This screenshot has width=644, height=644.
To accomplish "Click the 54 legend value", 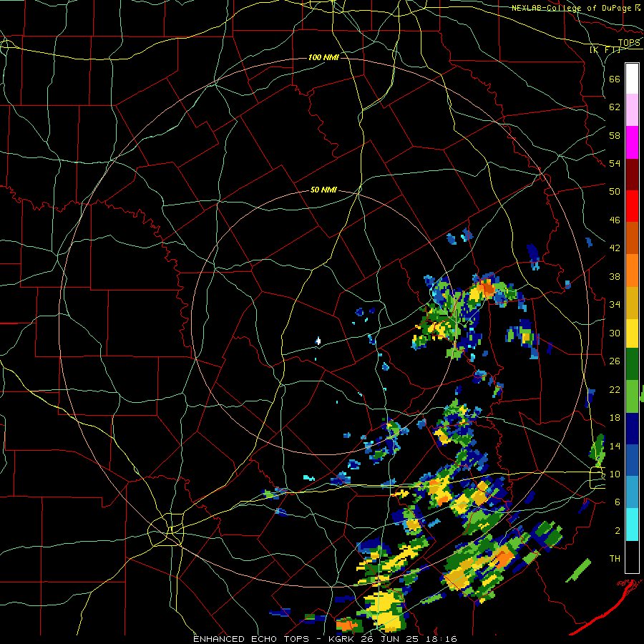I will pos(615,163).
